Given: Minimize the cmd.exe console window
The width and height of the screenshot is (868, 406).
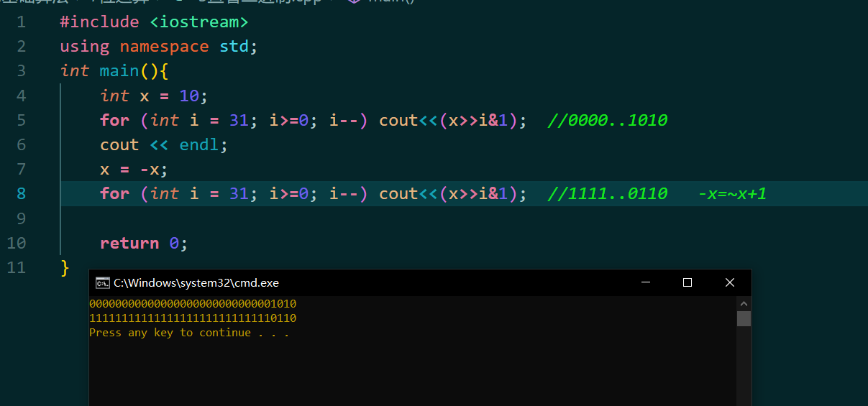Looking at the screenshot, I should pyautogui.click(x=645, y=283).
